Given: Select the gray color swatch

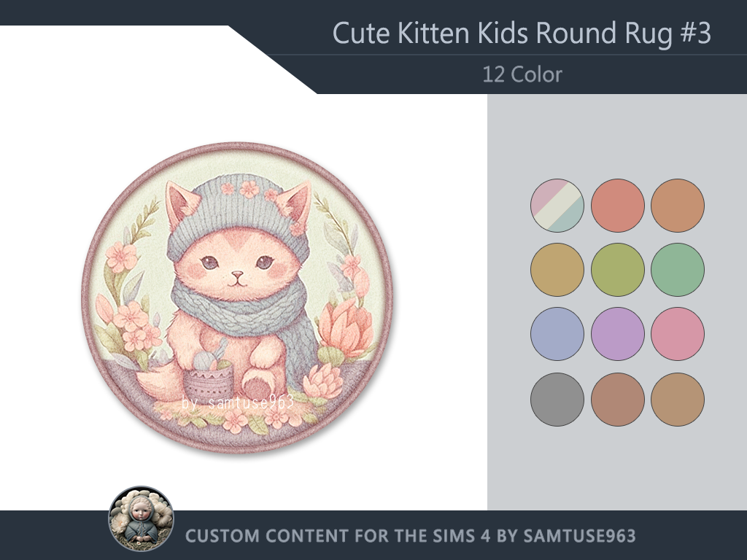Looking at the screenshot, I should 557,400.
